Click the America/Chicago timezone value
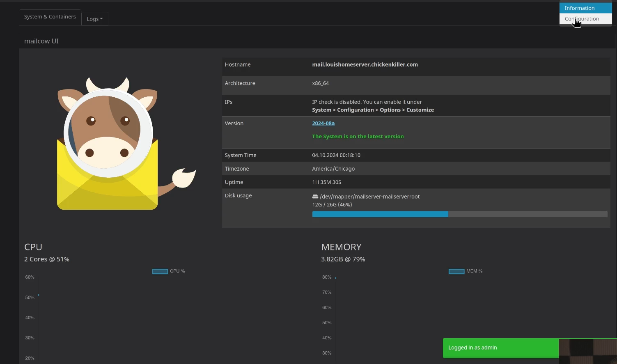The image size is (617, 364). [x=333, y=169]
